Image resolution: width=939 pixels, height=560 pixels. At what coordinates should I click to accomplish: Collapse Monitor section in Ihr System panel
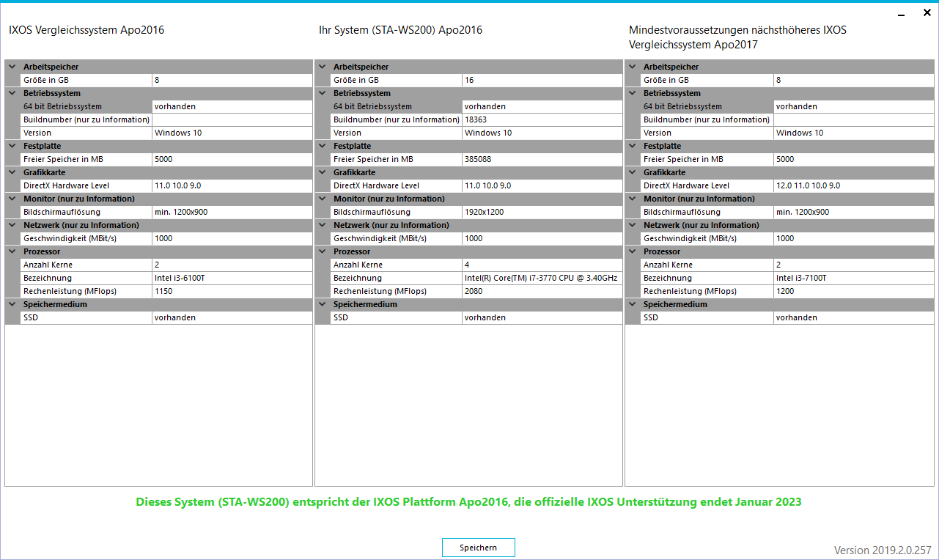(322, 199)
